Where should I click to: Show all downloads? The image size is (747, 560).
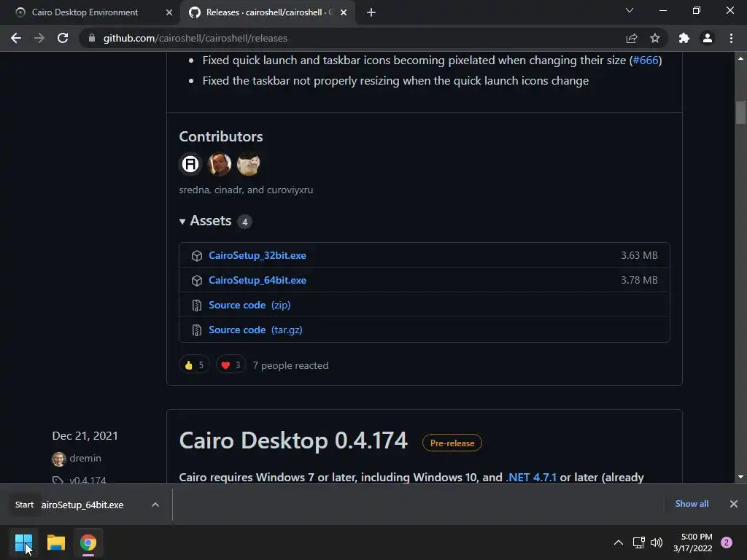(x=692, y=504)
